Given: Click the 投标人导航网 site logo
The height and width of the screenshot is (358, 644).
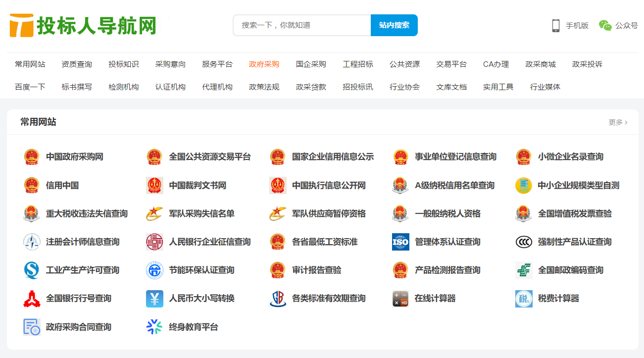Looking at the screenshot, I should 83,25.
